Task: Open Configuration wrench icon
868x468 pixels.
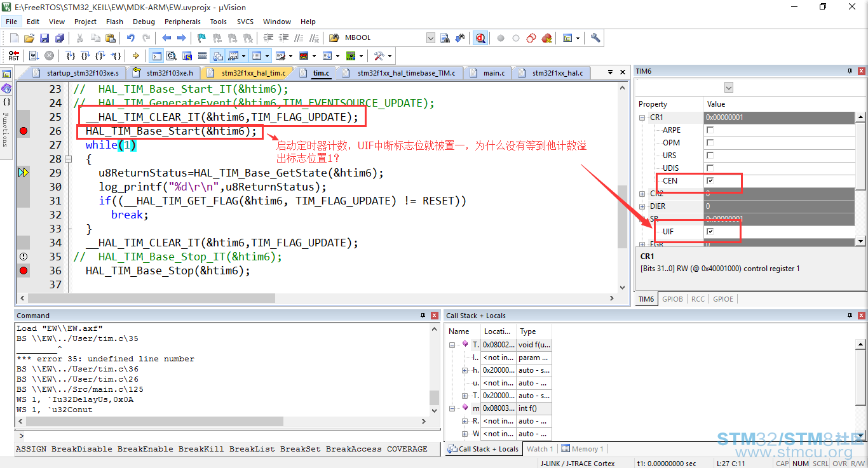Action: tap(595, 38)
